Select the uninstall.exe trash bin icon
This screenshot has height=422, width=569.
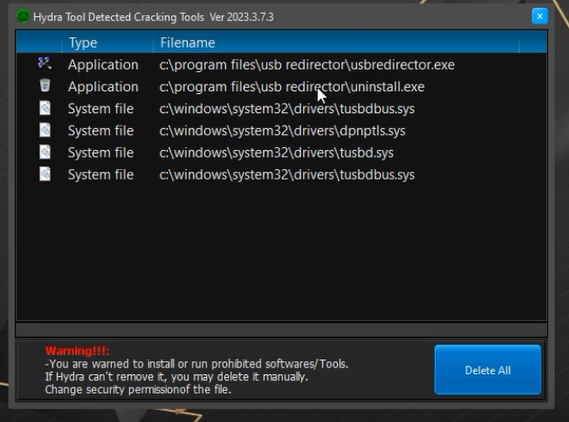45,86
